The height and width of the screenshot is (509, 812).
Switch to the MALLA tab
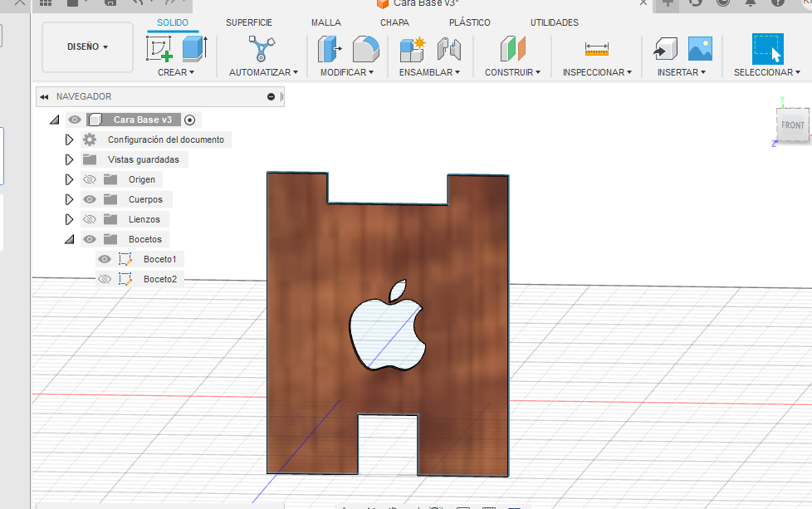point(326,22)
